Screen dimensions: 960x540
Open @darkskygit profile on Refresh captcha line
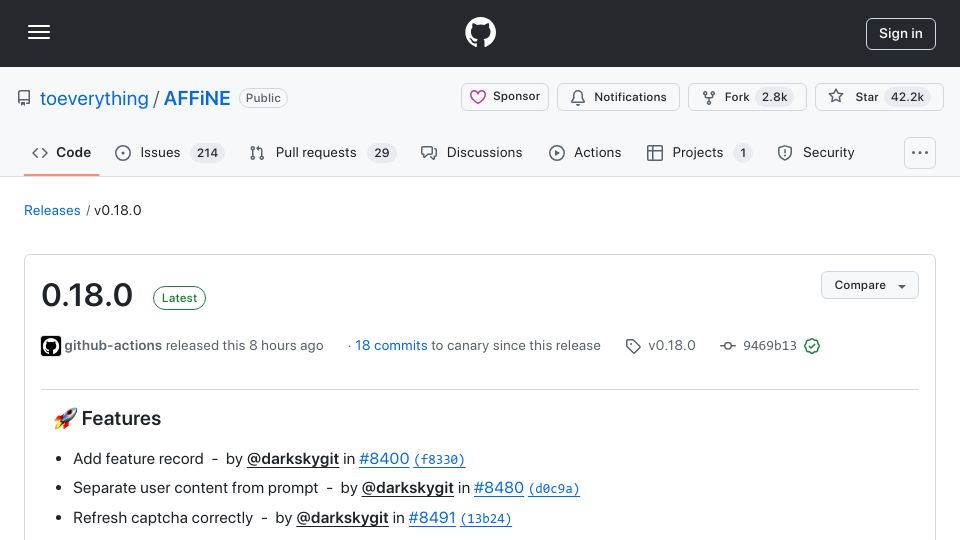click(342, 518)
